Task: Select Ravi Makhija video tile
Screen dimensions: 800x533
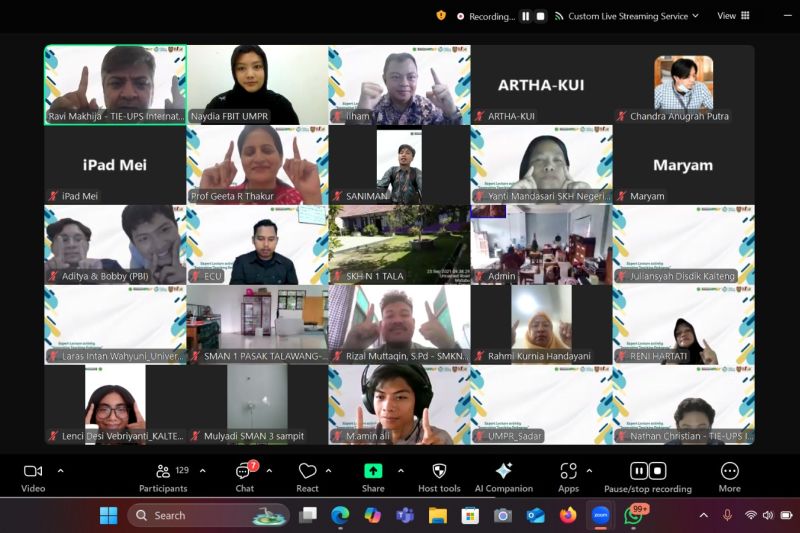Action: coord(115,85)
